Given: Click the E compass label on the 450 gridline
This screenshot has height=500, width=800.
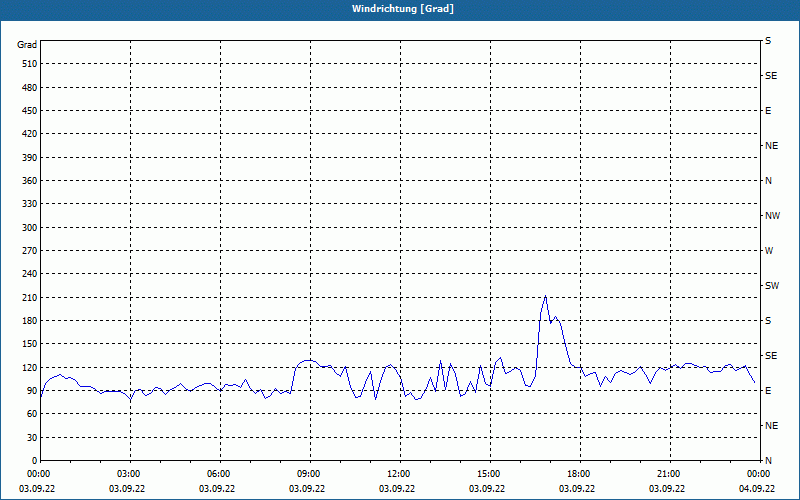Looking at the screenshot, I should 768,111.
